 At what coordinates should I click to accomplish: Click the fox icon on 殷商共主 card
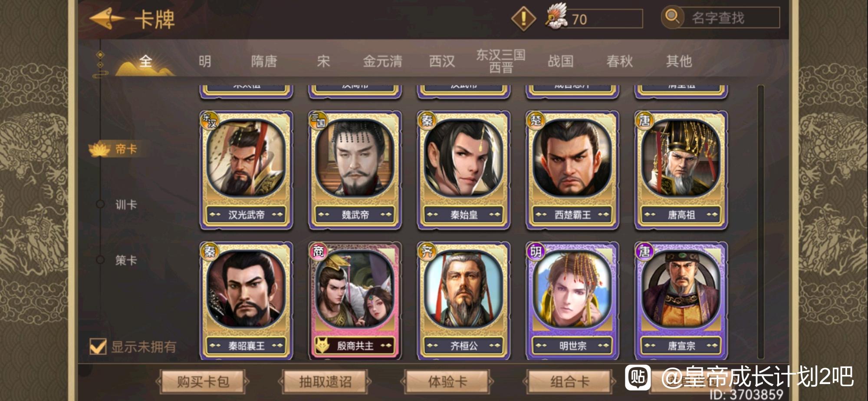(322, 346)
